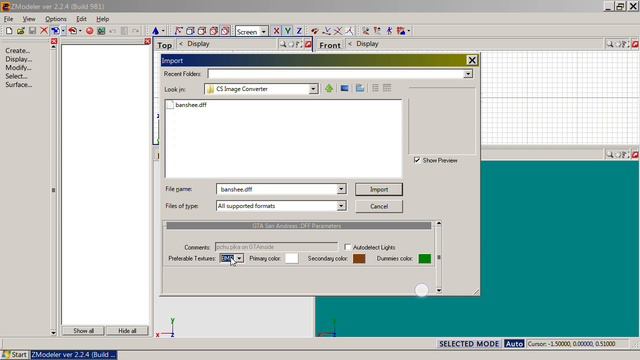
Task: Click the Save disk toolbar icon
Action: coord(32,31)
